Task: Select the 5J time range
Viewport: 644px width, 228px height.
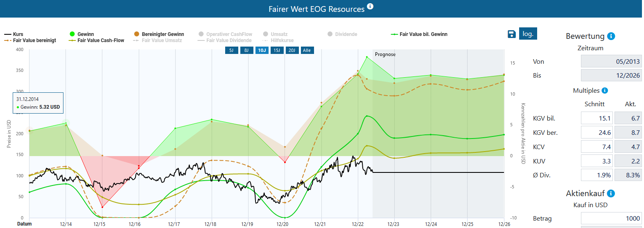Action: coord(231,50)
